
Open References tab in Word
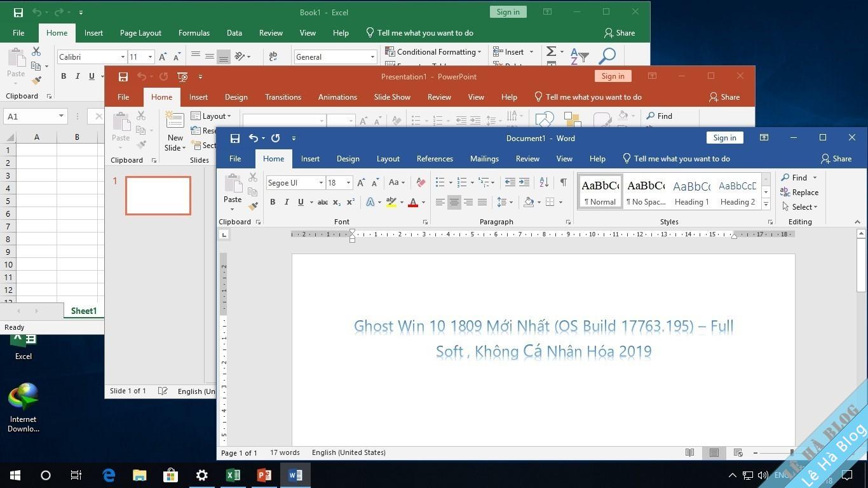tap(435, 159)
